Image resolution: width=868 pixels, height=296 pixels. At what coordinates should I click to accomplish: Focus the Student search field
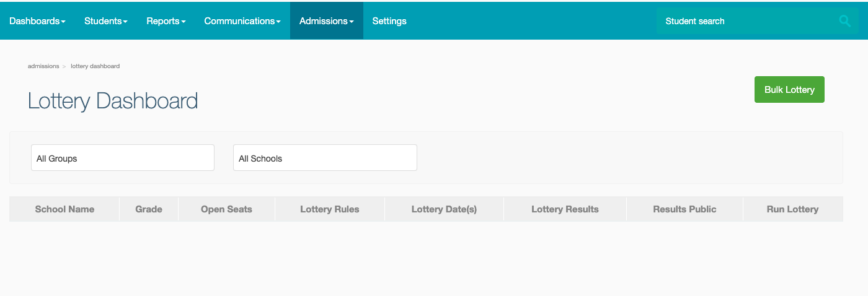[x=744, y=21]
